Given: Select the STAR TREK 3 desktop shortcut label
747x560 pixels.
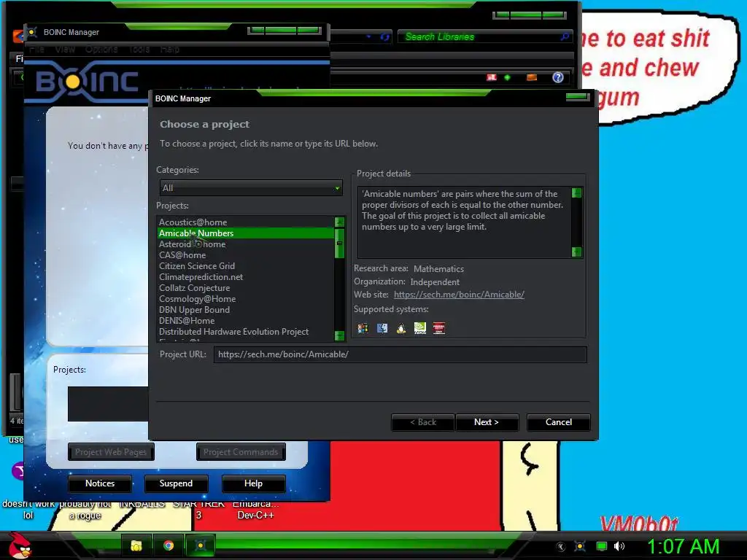Looking at the screenshot, I should click(198, 509).
